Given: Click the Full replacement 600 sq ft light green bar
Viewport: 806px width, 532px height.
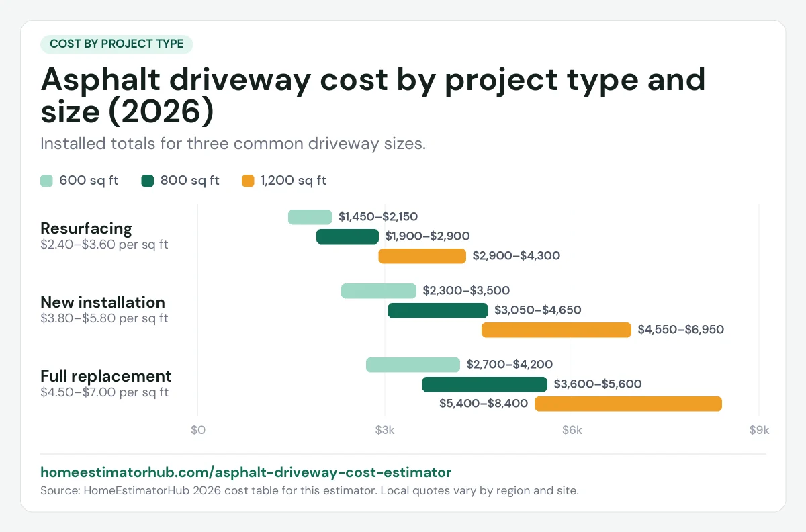Looking at the screenshot, I should [413, 365].
